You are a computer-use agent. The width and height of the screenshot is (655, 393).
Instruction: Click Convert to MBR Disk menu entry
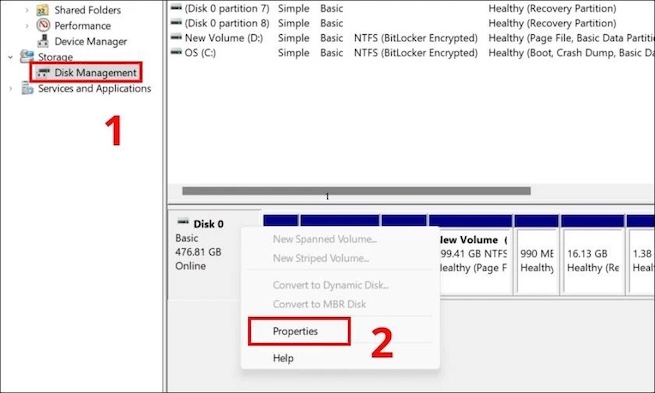(x=319, y=304)
